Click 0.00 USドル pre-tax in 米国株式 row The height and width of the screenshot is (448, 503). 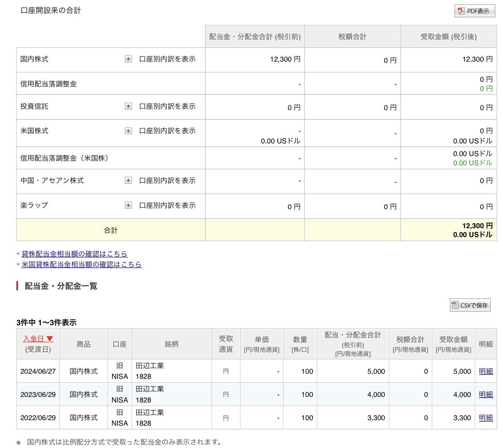280,141
